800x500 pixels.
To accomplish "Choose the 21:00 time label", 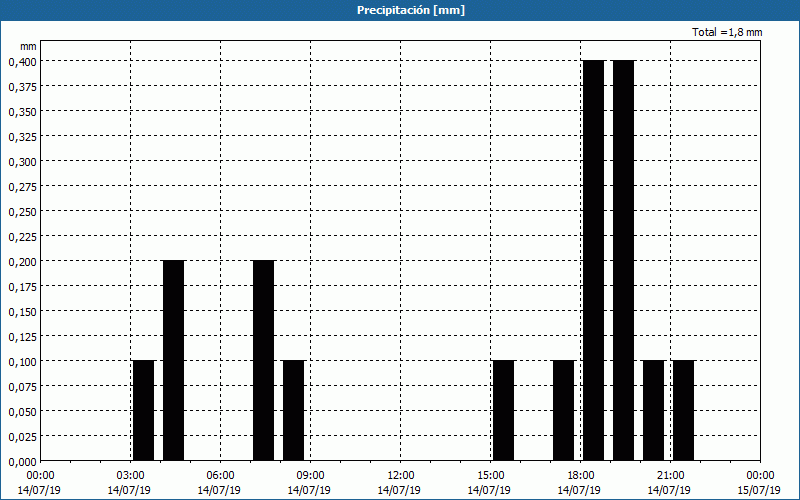I will pyautogui.click(x=670, y=476).
